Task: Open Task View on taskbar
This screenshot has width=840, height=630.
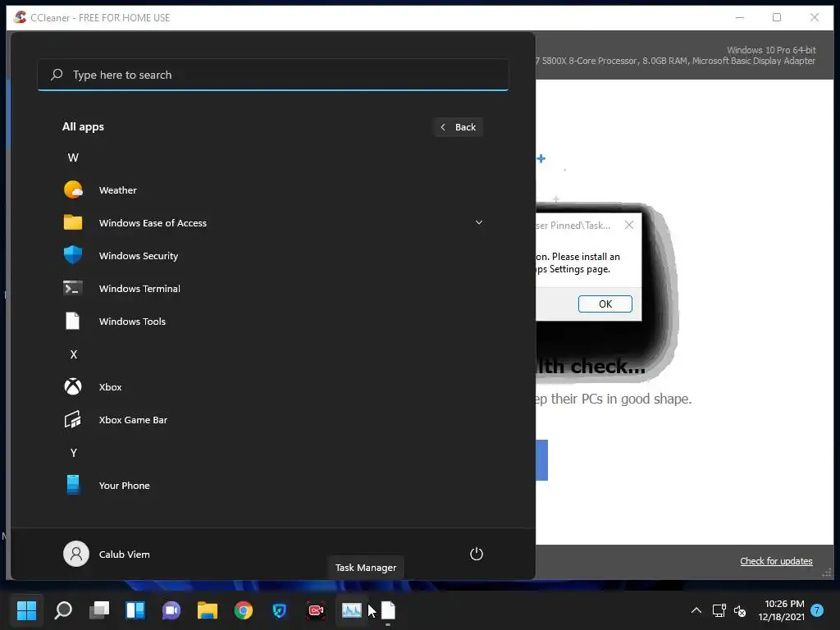Action: [x=99, y=610]
